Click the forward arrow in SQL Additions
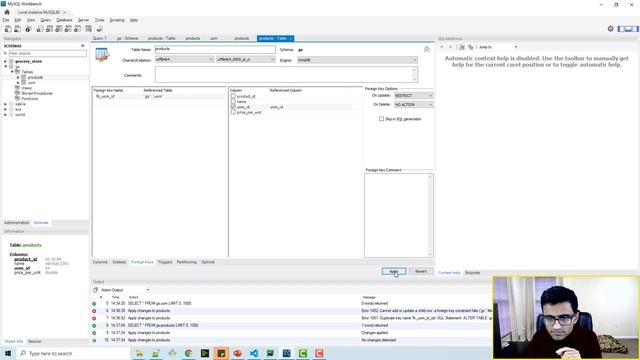The height and width of the screenshot is (360, 640). [450, 47]
